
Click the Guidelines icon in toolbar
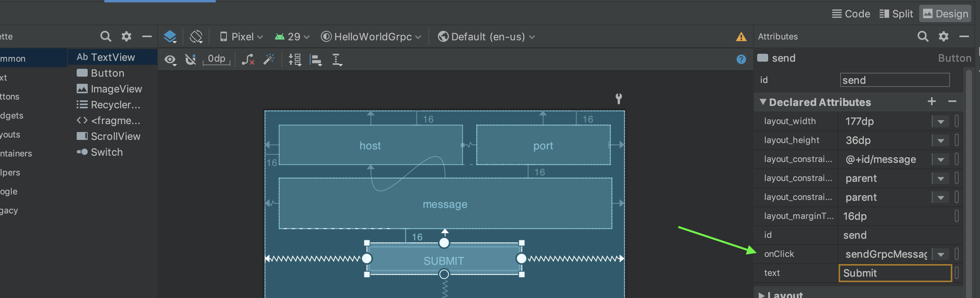337,60
